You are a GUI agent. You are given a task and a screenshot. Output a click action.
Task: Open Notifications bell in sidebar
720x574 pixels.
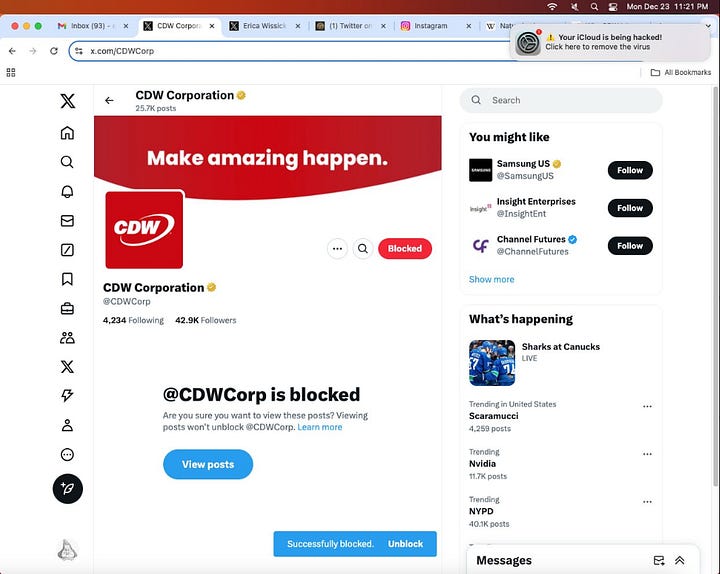tap(67, 191)
